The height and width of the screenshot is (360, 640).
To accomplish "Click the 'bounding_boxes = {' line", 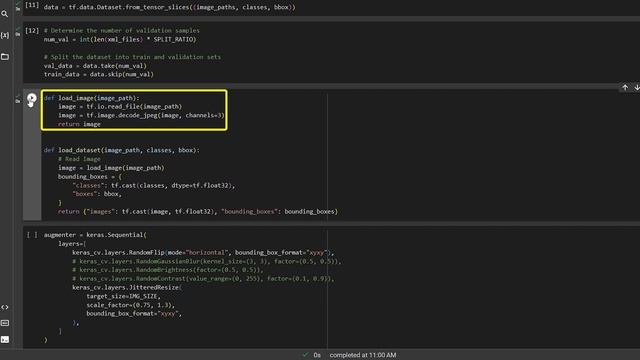I will 90,177.
